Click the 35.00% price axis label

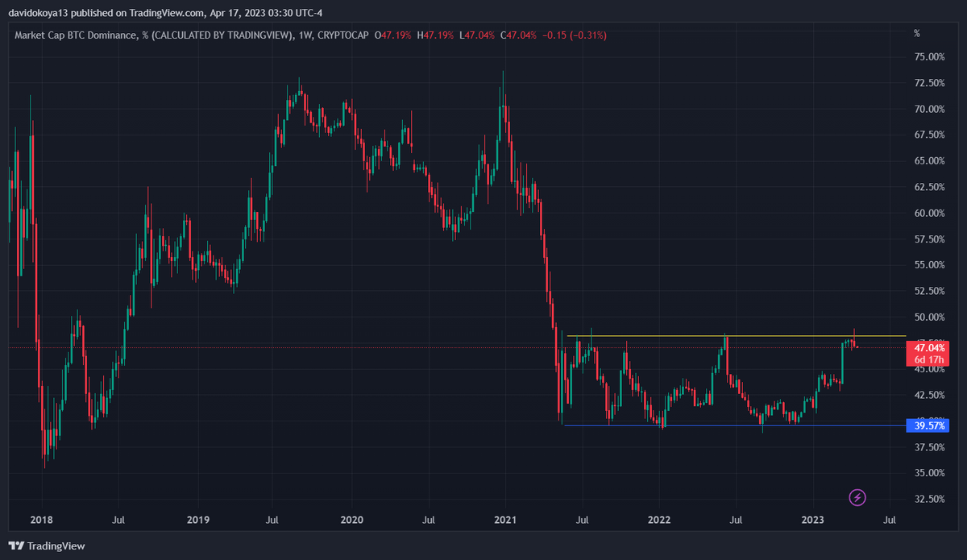point(929,473)
